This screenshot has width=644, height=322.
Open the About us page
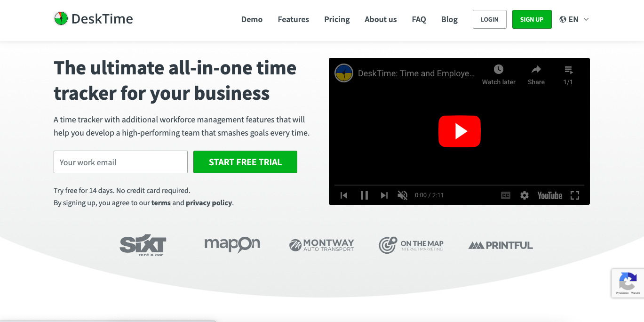click(x=381, y=19)
